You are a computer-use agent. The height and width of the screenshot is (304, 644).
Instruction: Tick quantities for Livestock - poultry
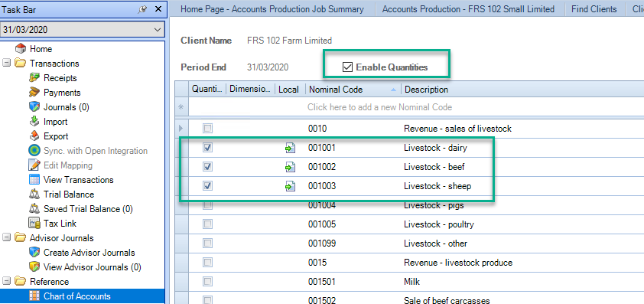(x=208, y=224)
